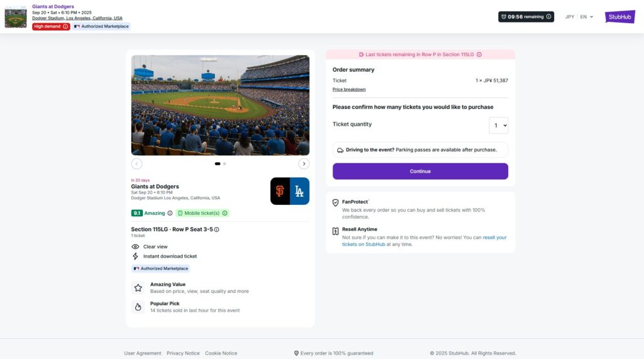The image size is (644, 359).
Task: Click info icon beside timer remaining
Action: pos(548,17)
